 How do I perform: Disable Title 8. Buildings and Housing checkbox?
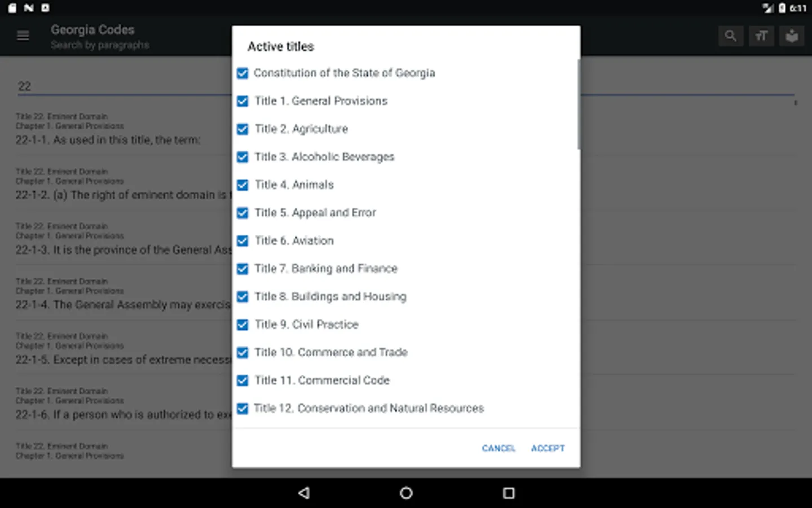[242, 297]
